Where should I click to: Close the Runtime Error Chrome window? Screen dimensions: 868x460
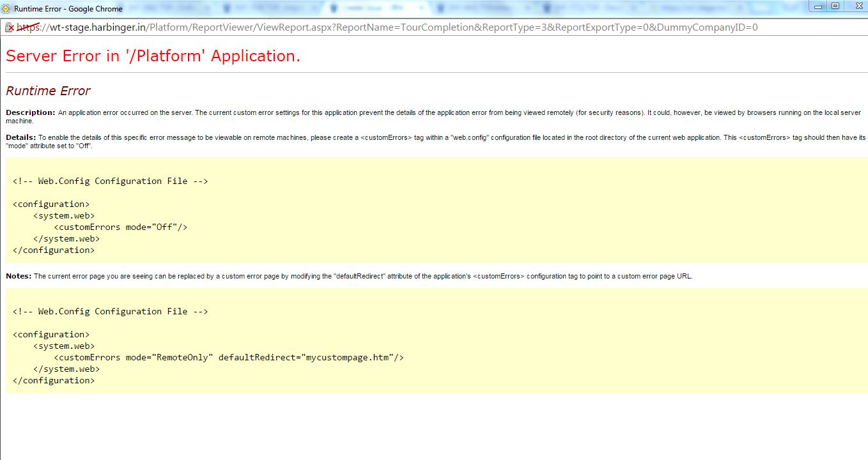click(x=854, y=6)
